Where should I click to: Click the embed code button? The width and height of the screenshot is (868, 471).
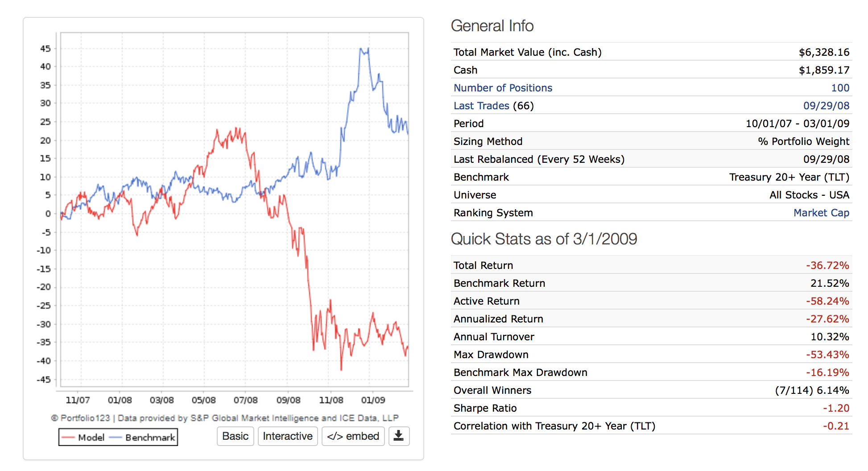point(353,436)
